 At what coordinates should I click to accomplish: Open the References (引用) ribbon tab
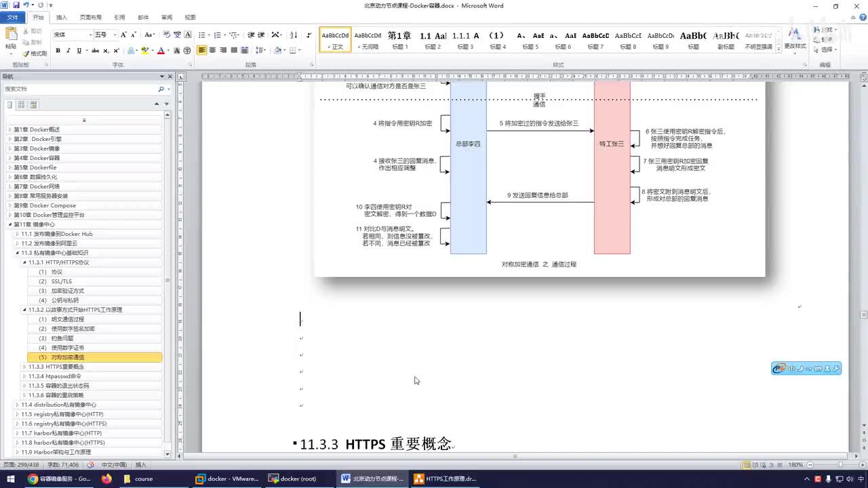[119, 18]
